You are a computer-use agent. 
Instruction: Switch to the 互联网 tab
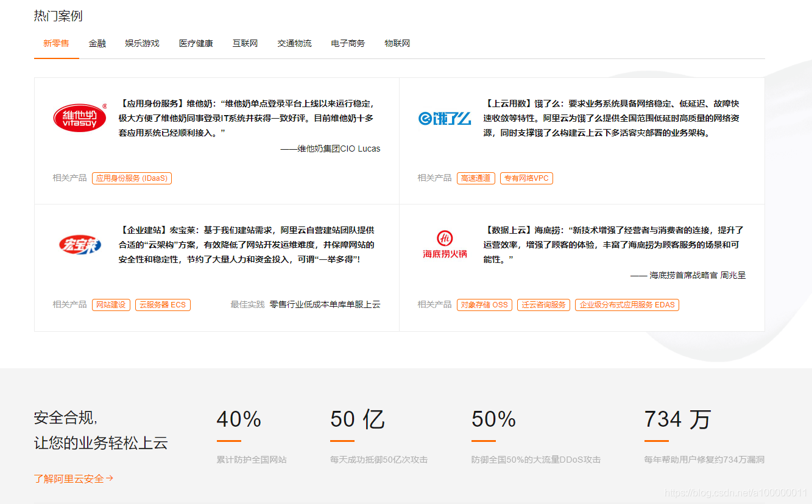pyautogui.click(x=245, y=43)
